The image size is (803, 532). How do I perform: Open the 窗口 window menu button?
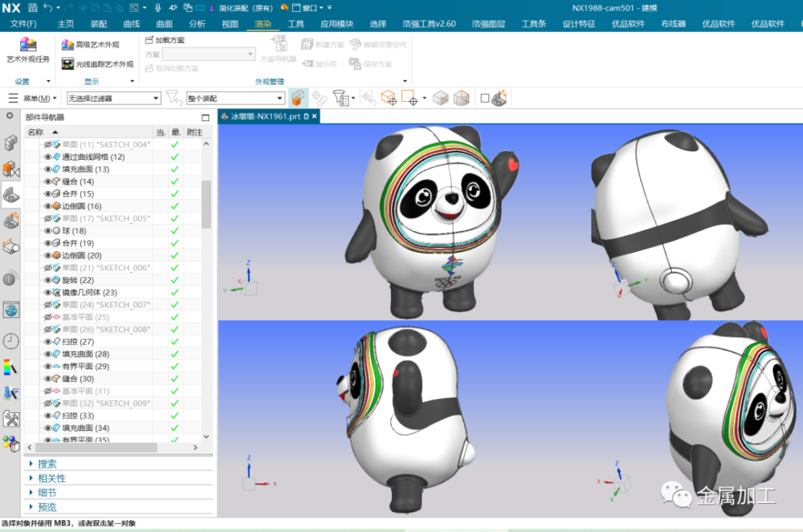(308, 8)
